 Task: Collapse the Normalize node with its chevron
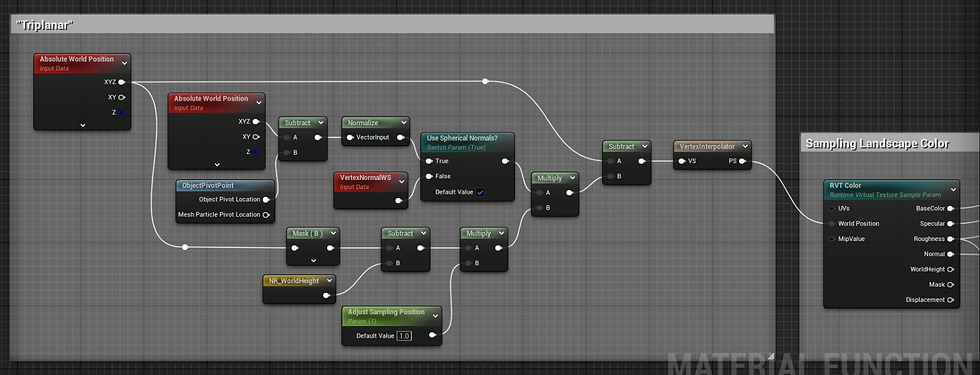[x=403, y=123]
